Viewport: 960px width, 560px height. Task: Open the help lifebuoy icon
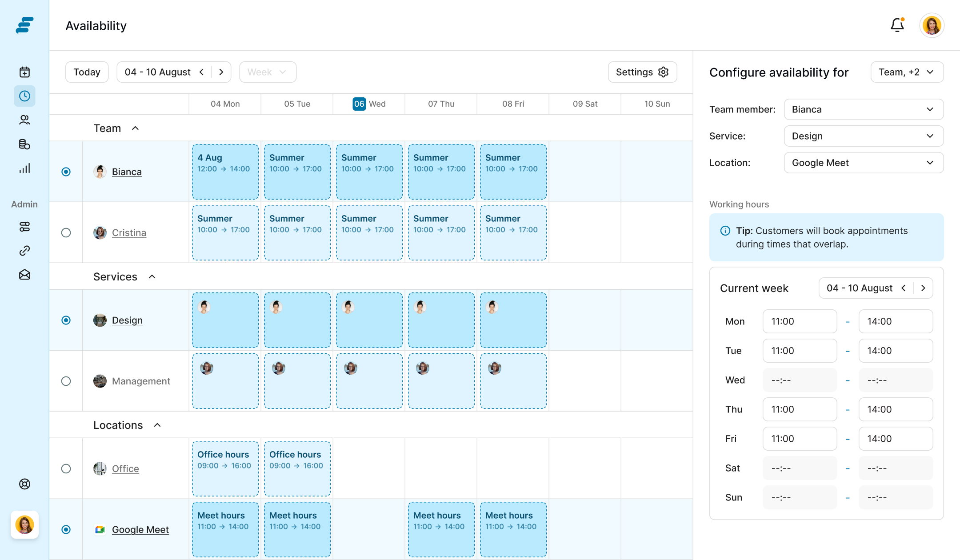pyautogui.click(x=24, y=484)
